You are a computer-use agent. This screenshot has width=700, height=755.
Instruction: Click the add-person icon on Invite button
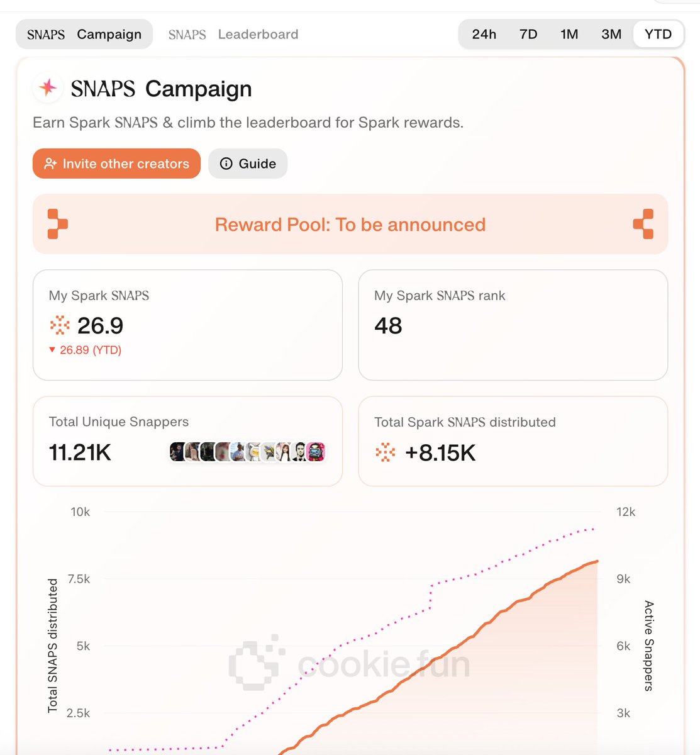(x=50, y=164)
